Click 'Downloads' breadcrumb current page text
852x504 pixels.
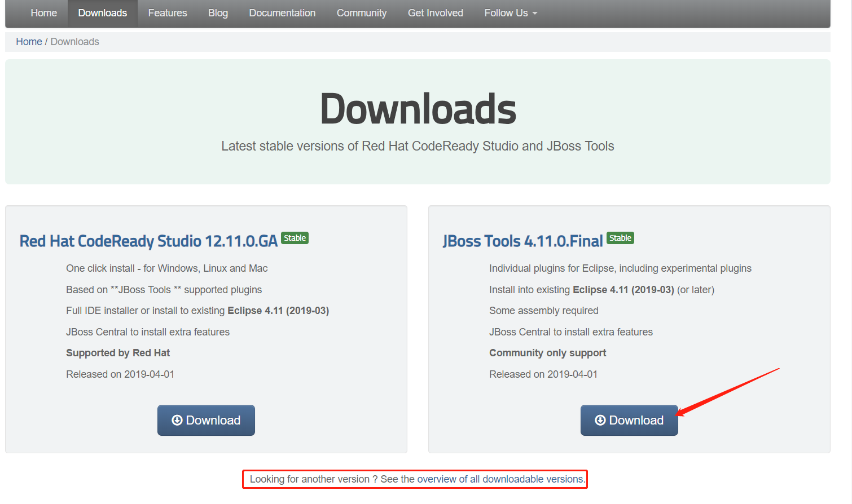[x=74, y=42]
